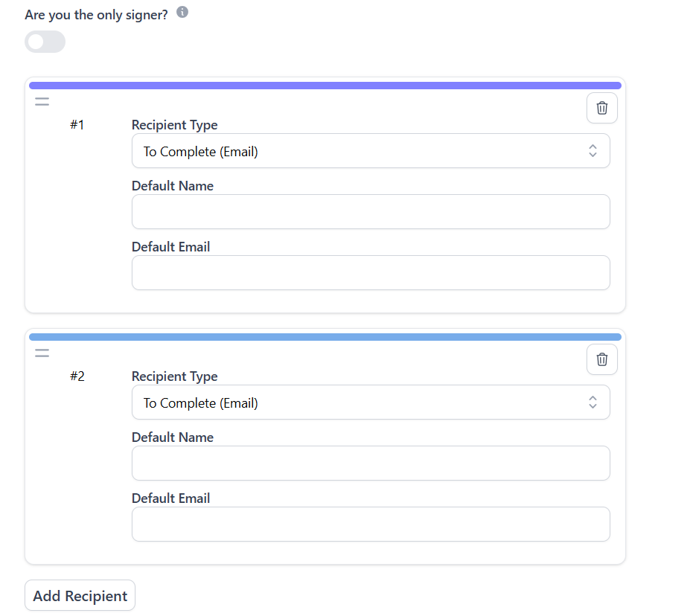Turn on the Are you the only signer toggle
Image resolution: width=690 pixels, height=616 pixels.
click(x=45, y=42)
